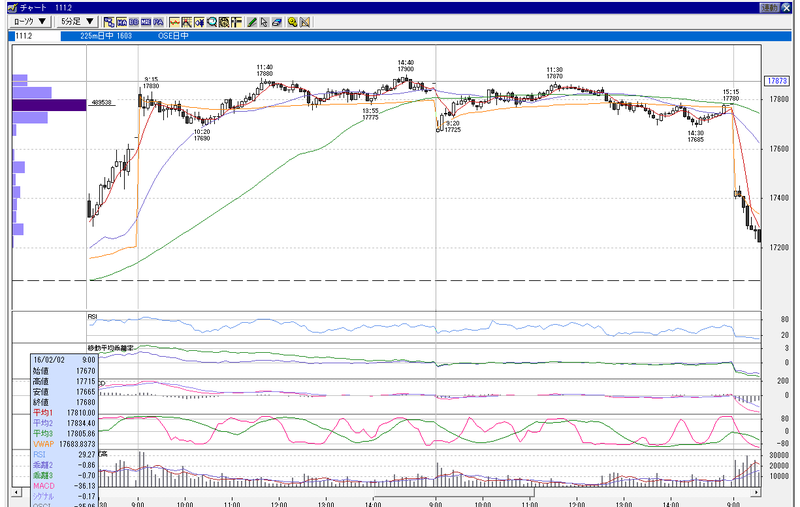Click the OSE日中 header text
The height and width of the screenshot is (507, 800).
tap(173, 36)
